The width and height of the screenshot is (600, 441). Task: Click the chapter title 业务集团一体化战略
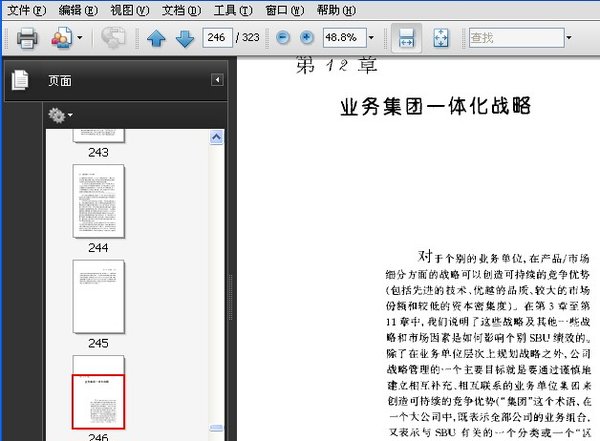point(435,106)
